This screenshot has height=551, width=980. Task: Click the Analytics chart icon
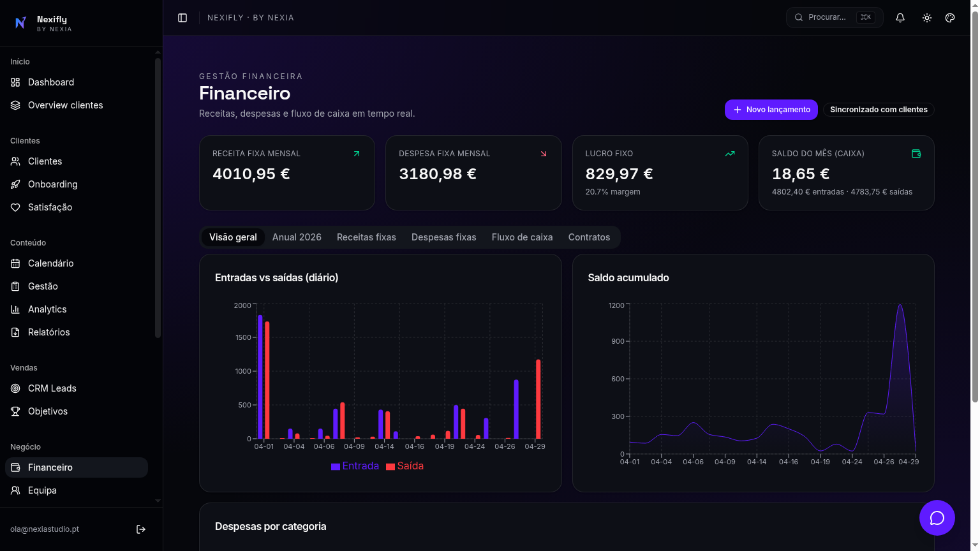(15, 309)
